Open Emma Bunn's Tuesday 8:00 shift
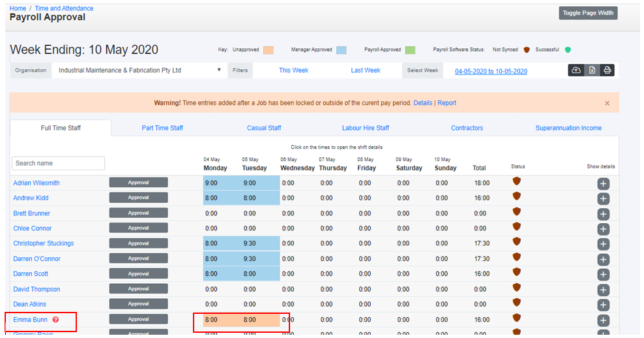644x338 pixels. 249,320
